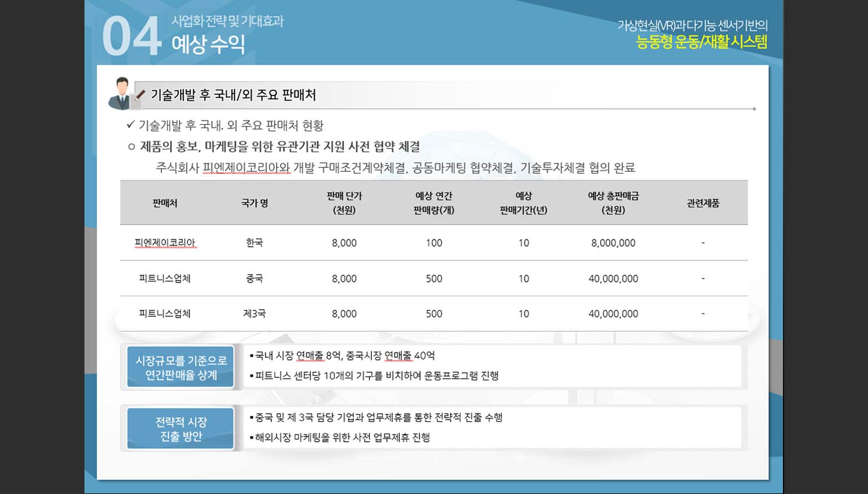The width and height of the screenshot is (868, 494).
Task: Click the underlined 피엔제이코리아와 text in the paragraph
Action: pyautogui.click(x=246, y=168)
